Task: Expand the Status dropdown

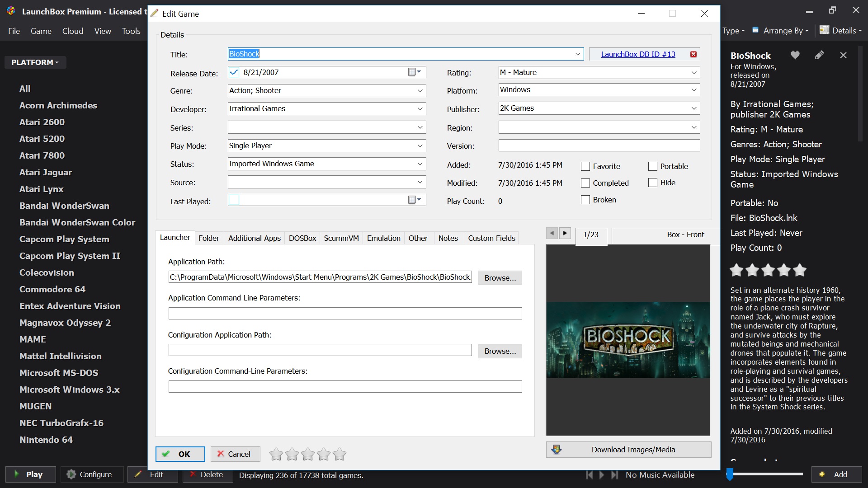Action: [x=420, y=164]
